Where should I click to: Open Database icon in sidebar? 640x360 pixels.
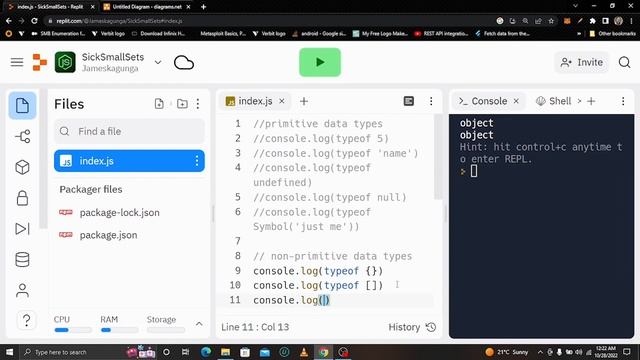coord(22,260)
